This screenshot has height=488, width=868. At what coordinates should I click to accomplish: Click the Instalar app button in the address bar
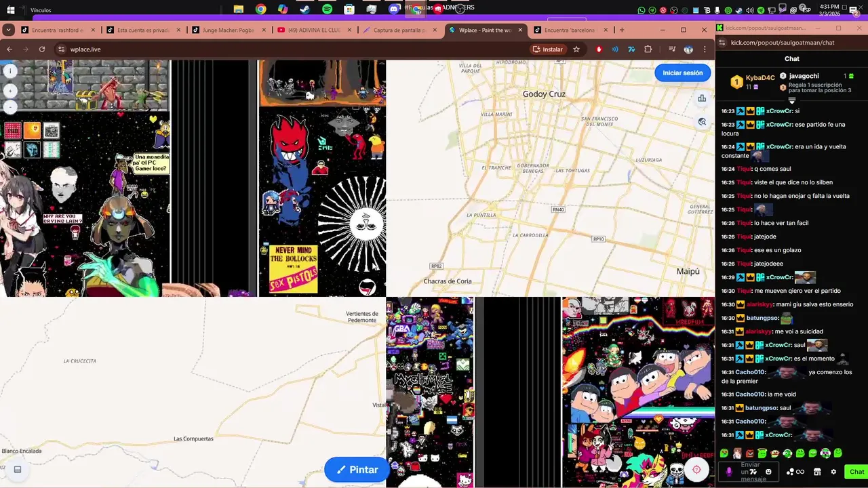coord(548,49)
